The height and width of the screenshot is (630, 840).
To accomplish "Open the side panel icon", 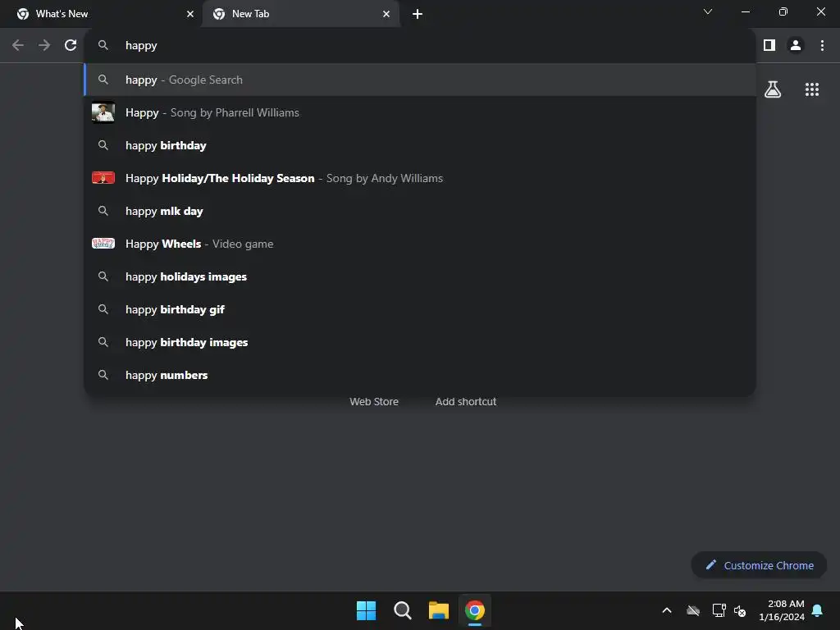I will point(769,46).
